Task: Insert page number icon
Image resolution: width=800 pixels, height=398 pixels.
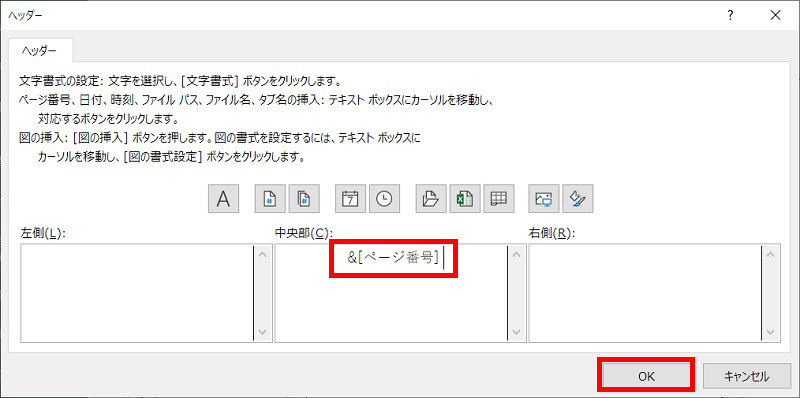Action: (x=270, y=198)
